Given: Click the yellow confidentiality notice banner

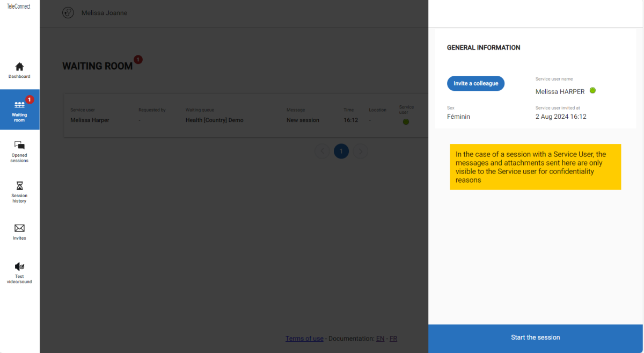Looking at the screenshot, I should click(535, 167).
